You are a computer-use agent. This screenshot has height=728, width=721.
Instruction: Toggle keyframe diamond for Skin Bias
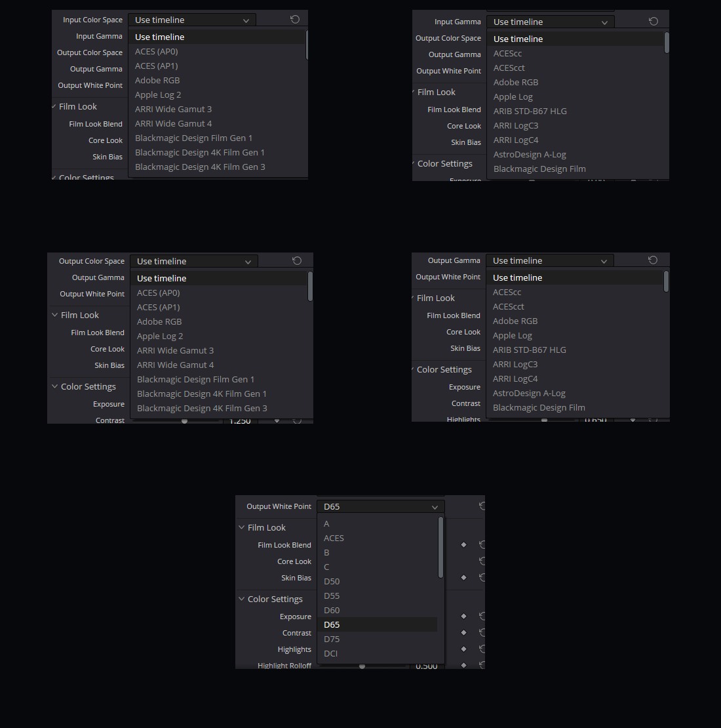(x=463, y=578)
